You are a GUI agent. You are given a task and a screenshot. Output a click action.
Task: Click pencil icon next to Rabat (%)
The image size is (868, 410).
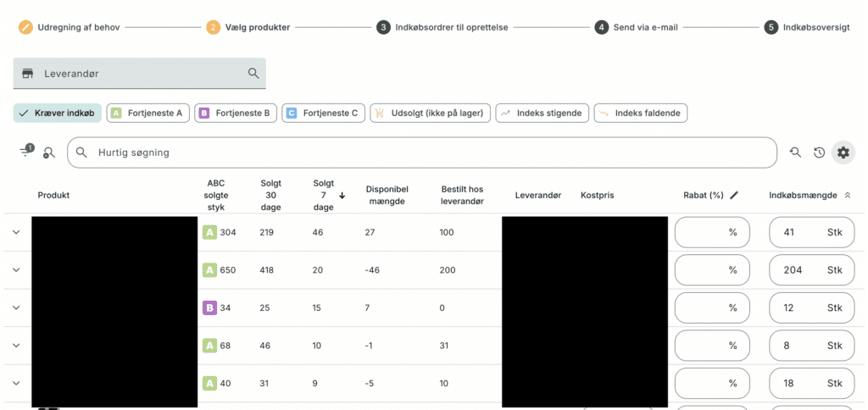click(x=734, y=195)
